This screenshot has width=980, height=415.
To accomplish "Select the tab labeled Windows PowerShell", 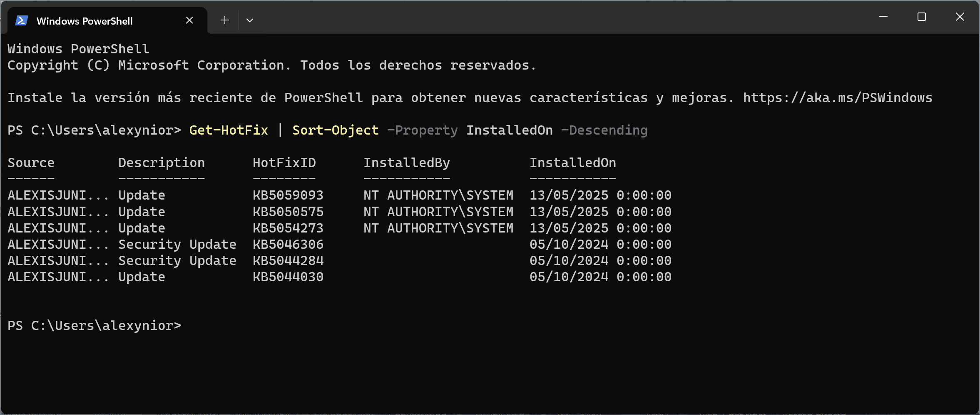I will (84, 20).
